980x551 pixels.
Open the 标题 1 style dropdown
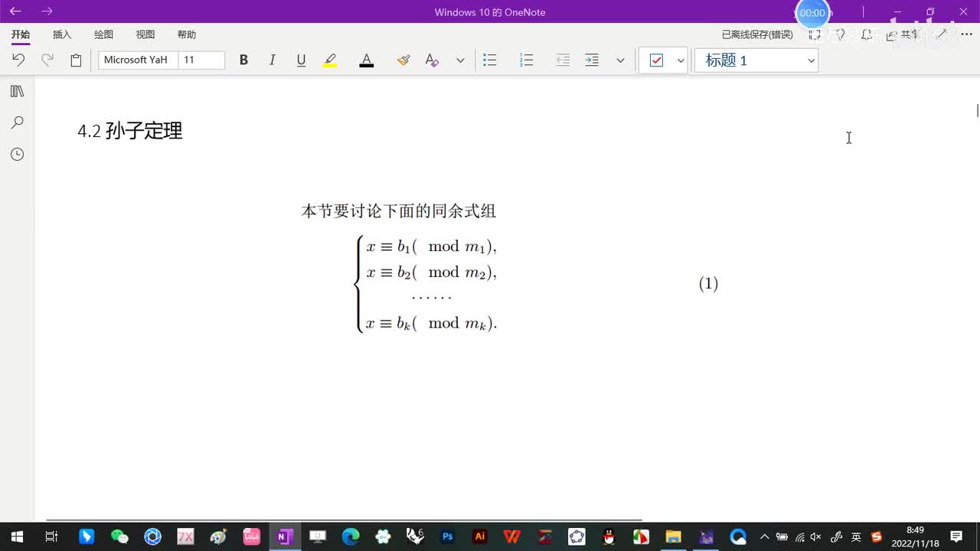(756, 60)
